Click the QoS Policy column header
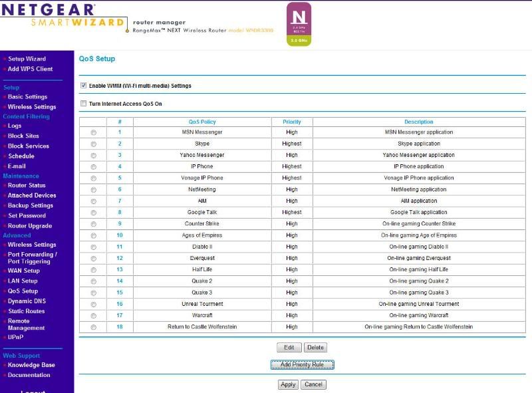The width and height of the screenshot is (532, 393). (202, 122)
